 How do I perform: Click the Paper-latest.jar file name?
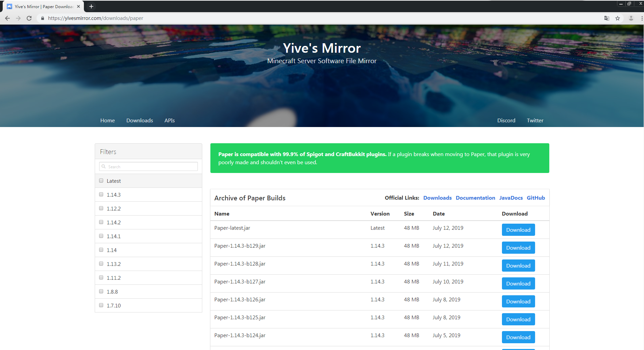coord(232,228)
